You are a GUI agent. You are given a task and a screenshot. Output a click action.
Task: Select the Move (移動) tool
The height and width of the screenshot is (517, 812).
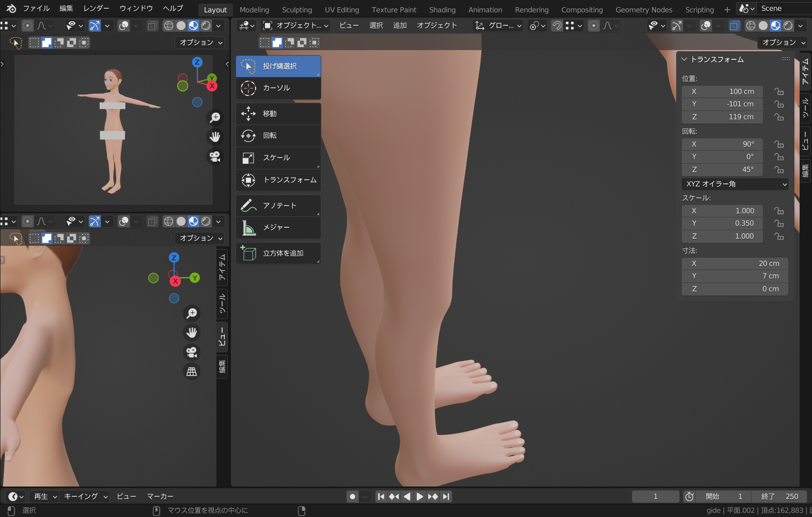tap(278, 114)
